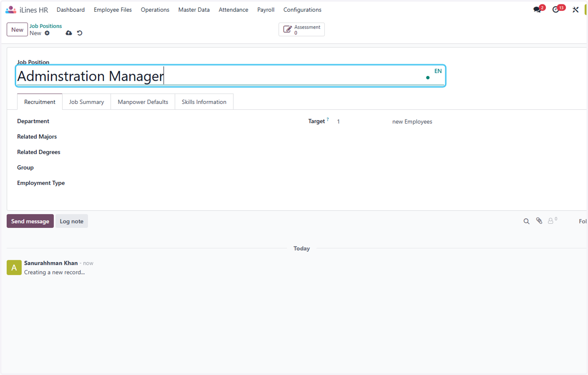Click the gear actions icon beside New
588x375 pixels.
tap(47, 33)
